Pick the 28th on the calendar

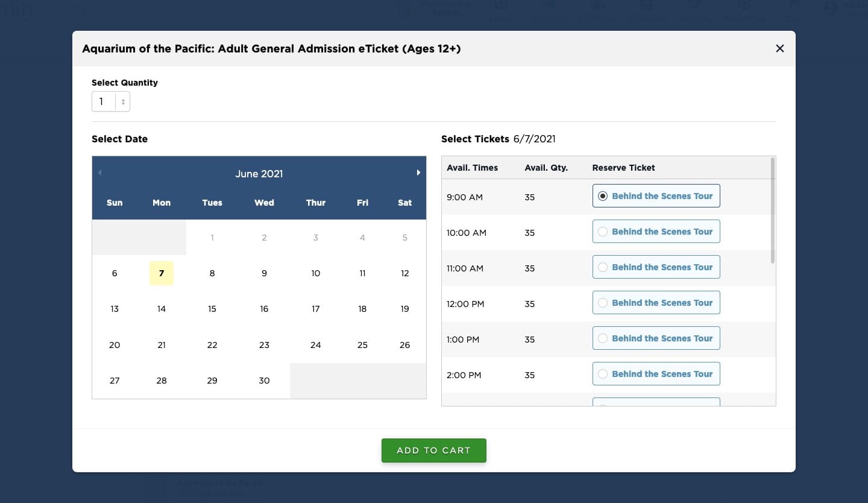pos(162,381)
